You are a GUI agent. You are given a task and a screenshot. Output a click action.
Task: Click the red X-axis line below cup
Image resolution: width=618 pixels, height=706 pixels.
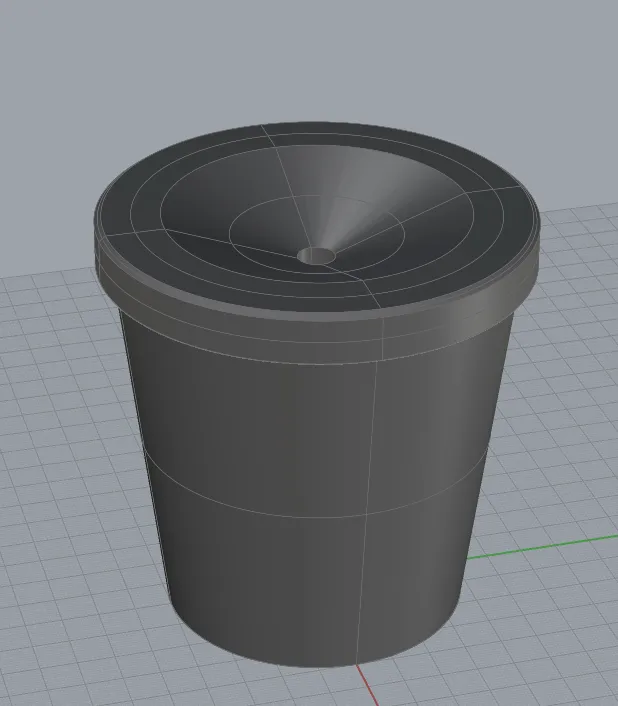click(x=367, y=684)
